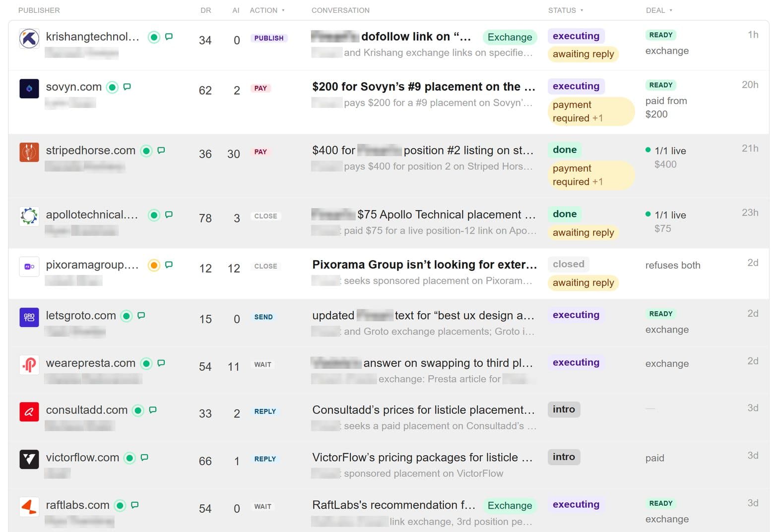This screenshot has width=778, height=532.
Task: Open chat icon next to sovyn.com
Action: coord(127,87)
